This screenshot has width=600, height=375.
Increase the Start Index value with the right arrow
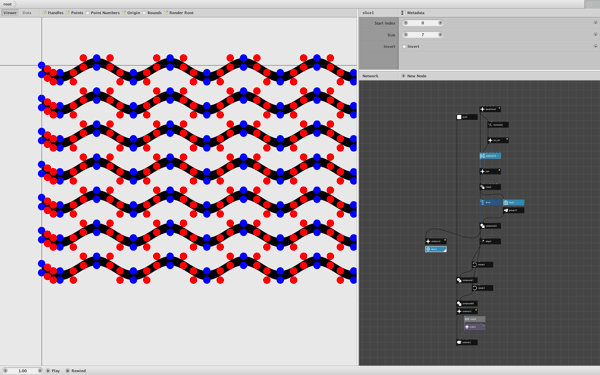440,23
